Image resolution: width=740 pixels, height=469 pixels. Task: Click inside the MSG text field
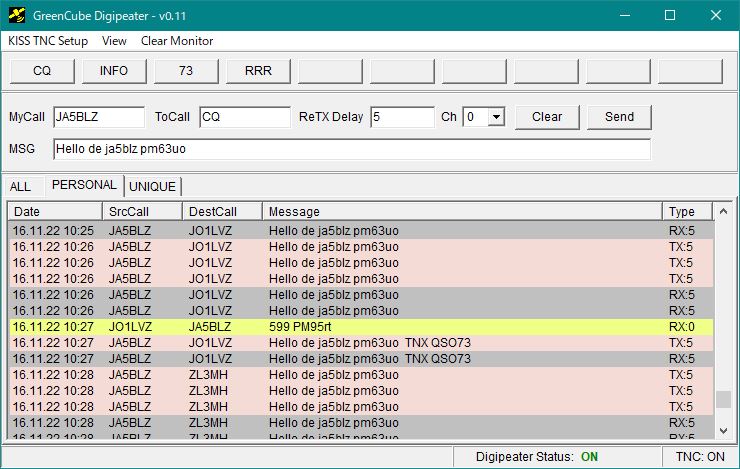tap(352, 149)
